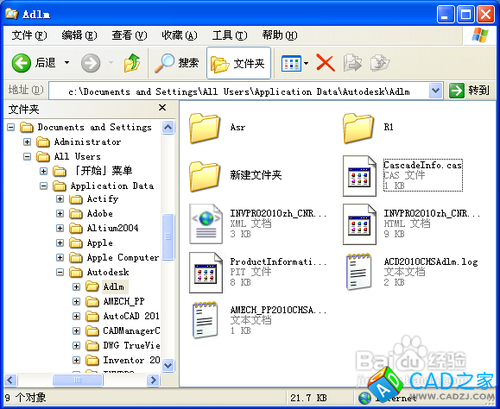
Task: Open the 查看(V) menu
Action: 129,35
